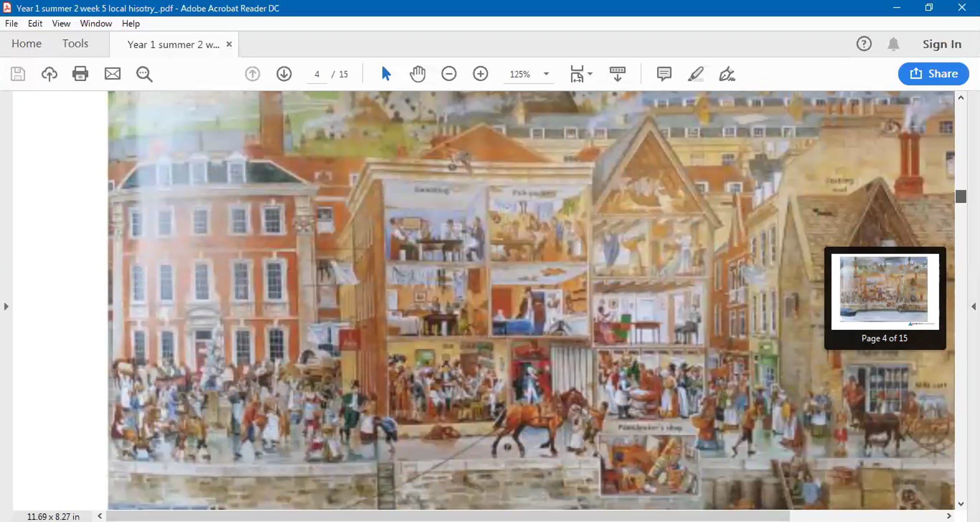Expand the left navigation pane

pyautogui.click(x=6, y=306)
